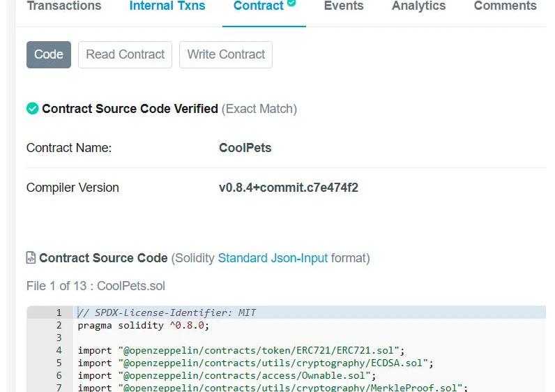
Task: Click the small verified badge on Contract tab
Action: tap(291, 3)
